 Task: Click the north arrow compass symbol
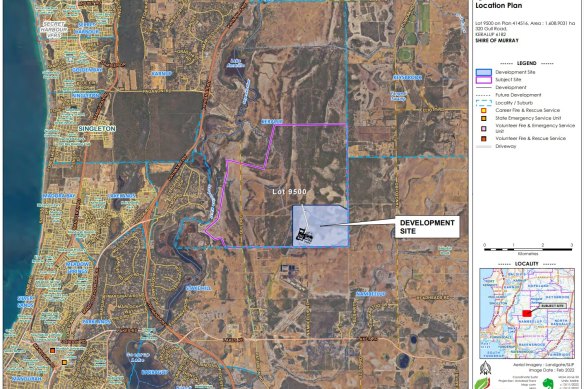(x=485, y=368)
